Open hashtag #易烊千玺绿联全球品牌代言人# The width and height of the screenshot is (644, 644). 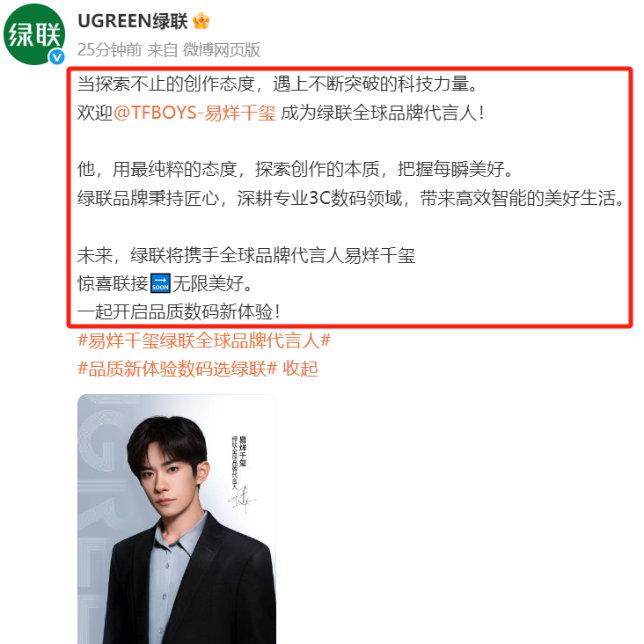(204, 340)
